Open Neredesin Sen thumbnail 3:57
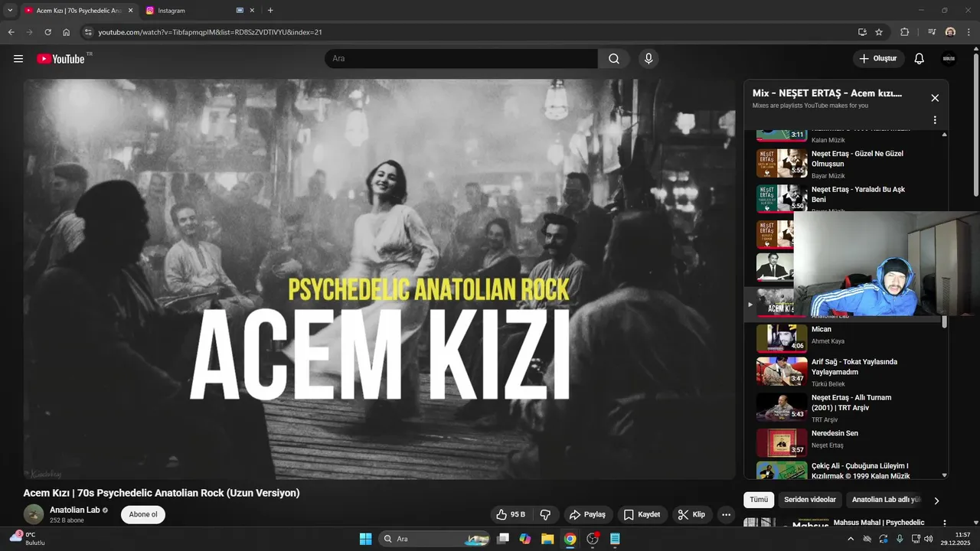The image size is (980, 551). [782, 442]
